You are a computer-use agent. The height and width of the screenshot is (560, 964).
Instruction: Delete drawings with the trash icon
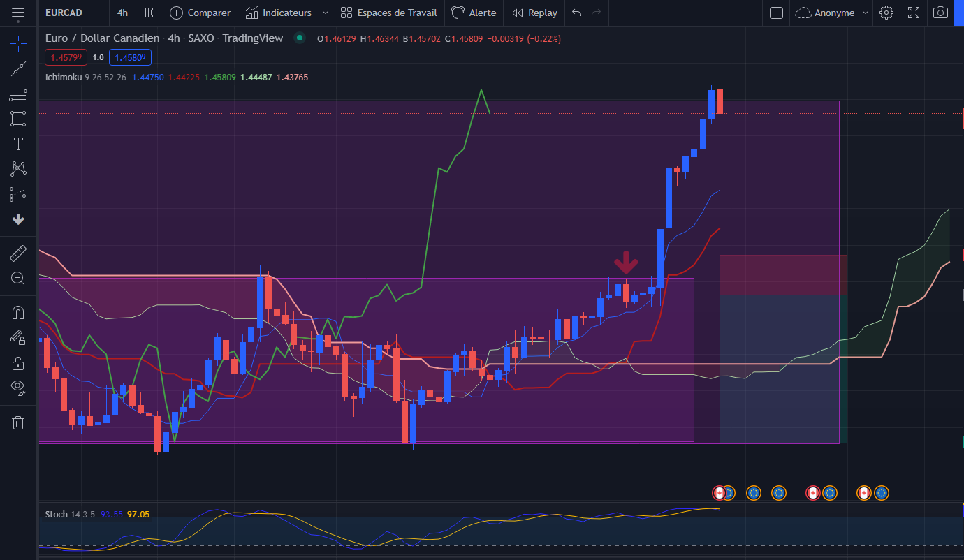(x=18, y=422)
